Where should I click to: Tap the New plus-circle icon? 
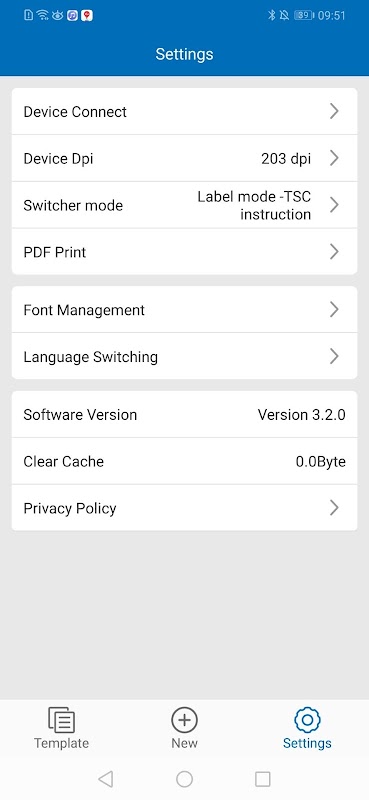coord(184,720)
